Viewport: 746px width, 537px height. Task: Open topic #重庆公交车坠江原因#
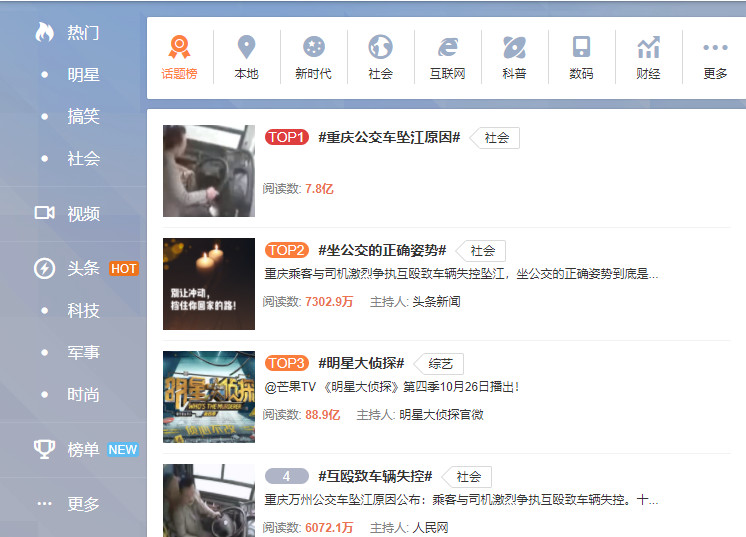click(x=389, y=137)
